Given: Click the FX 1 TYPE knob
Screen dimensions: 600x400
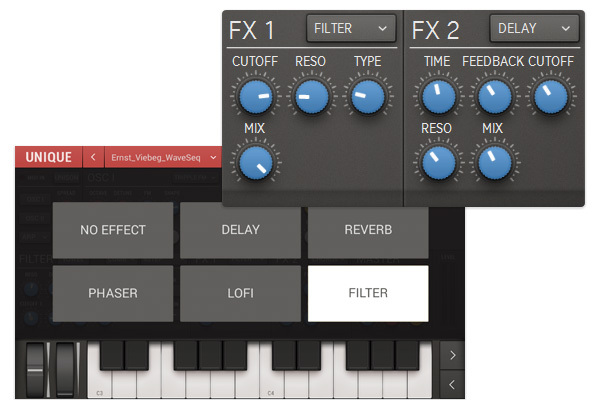Looking at the screenshot, I should pos(368,96).
